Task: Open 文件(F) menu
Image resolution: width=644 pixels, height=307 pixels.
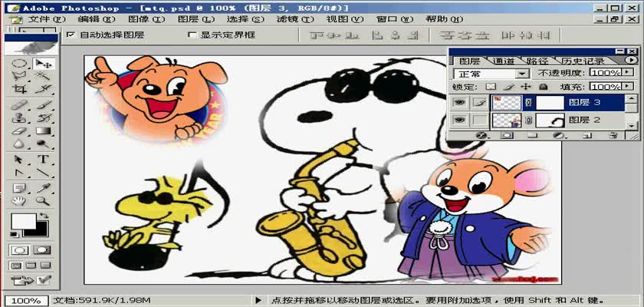Action: coord(47,19)
